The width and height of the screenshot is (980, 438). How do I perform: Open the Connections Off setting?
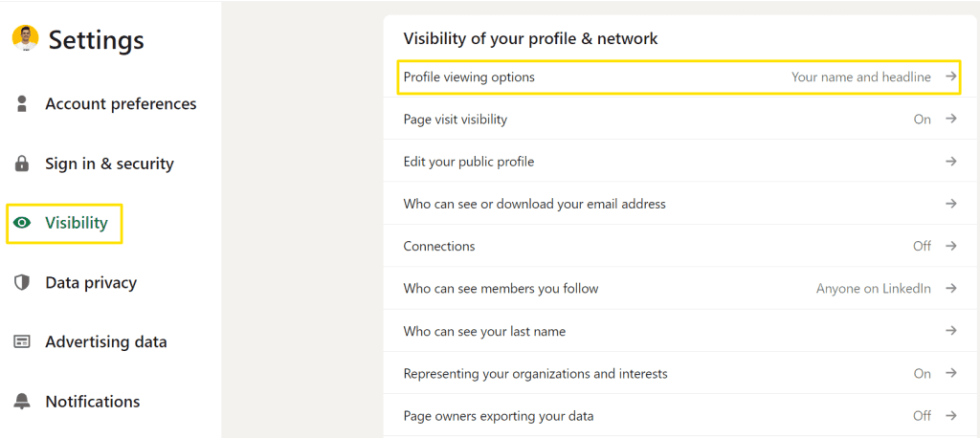coord(681,246)
